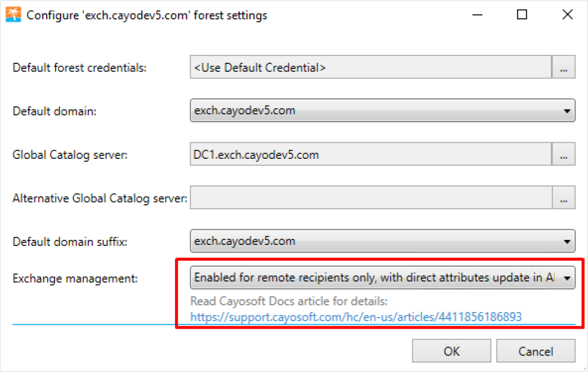The width and height of the screenshot is (588, 372).
Task: Expand the Default domain dropdown arrow
Action: tap(567, 111)
